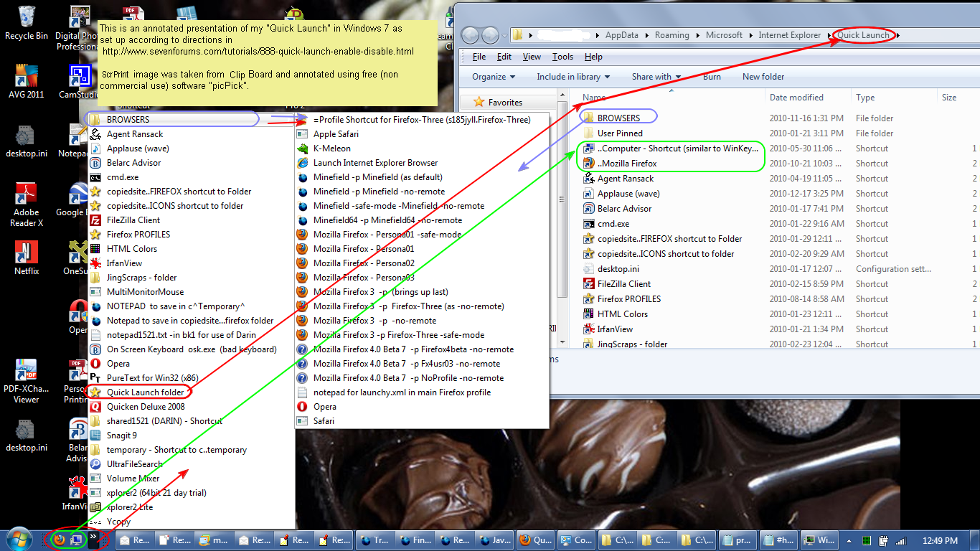Click Explorer Back navigation button

[x=470, y=35]
